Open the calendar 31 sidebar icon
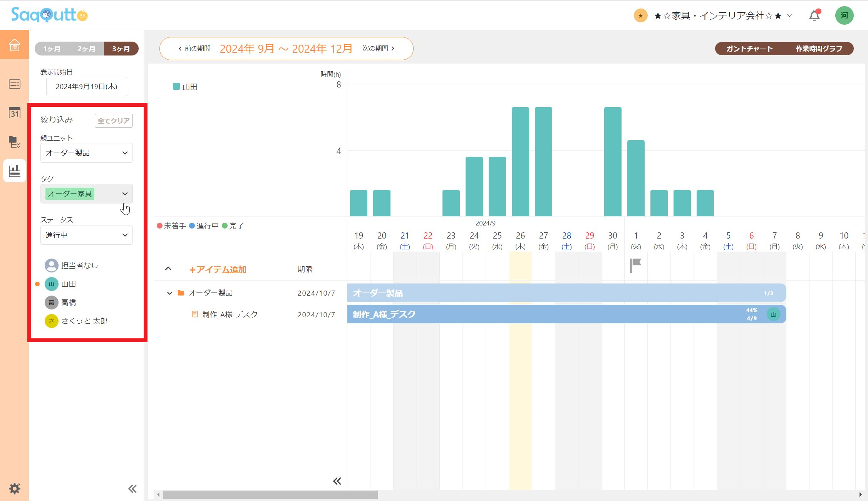This screenshot has width=868, height=501. (x=14, y=113)
